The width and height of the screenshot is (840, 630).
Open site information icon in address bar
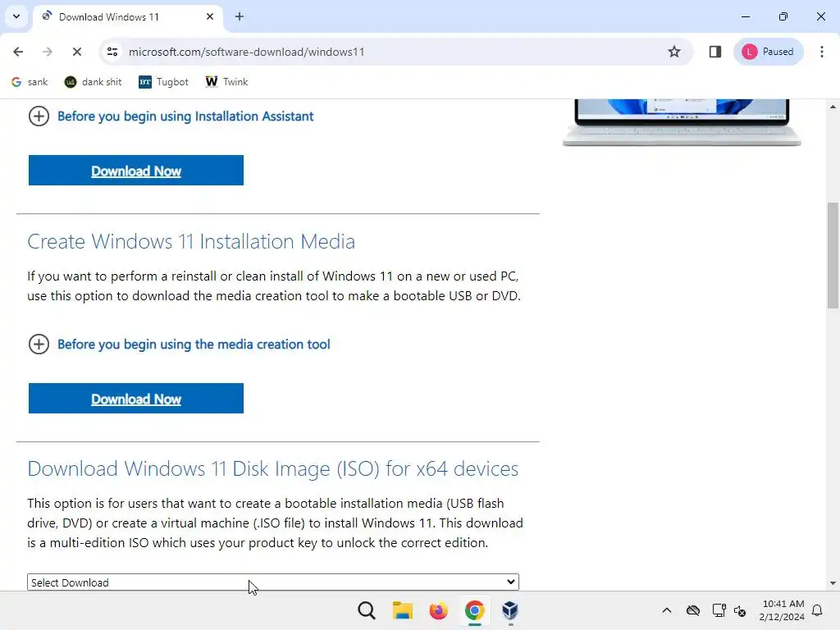[112, 52]
